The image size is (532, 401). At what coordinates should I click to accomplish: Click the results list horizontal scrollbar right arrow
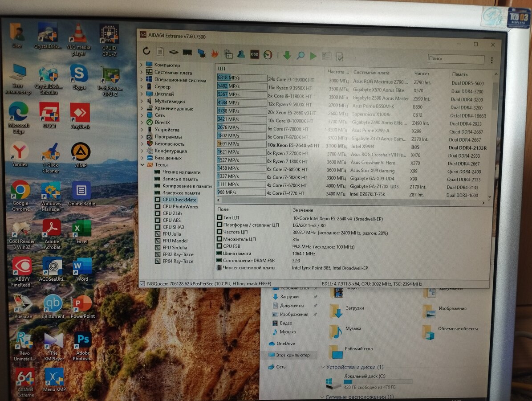pyautogui.click(x=483, y=203)
